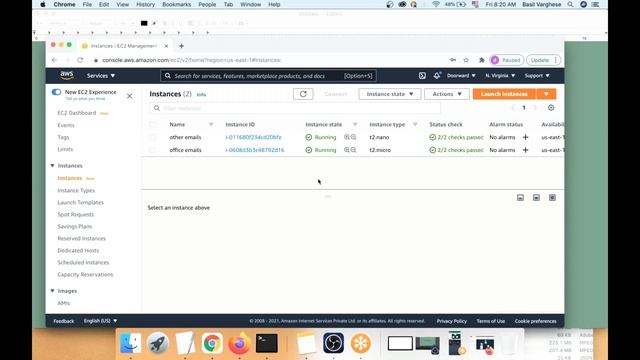Open the N. Virginia region dropdown

click(x=500, y=76)
